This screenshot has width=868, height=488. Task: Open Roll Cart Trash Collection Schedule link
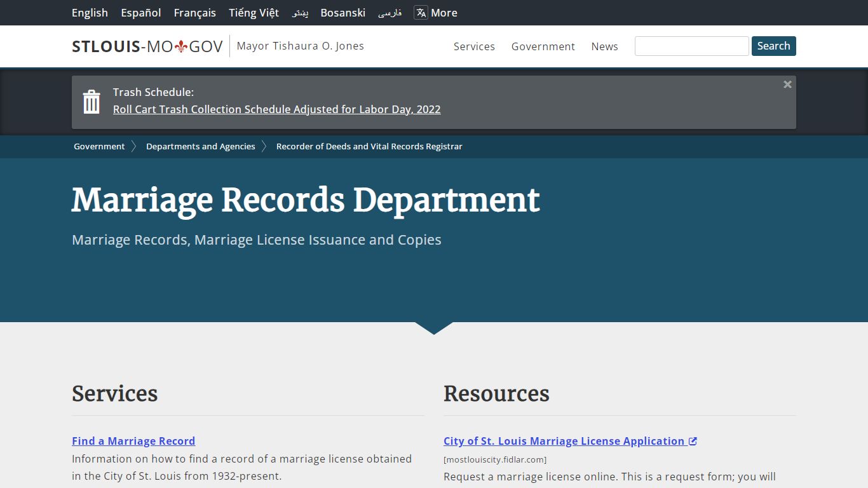277,109
